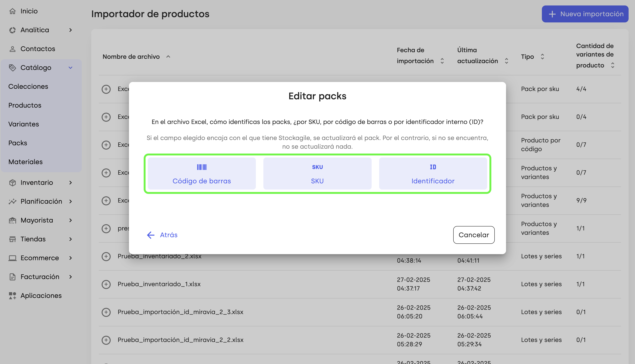This screenshot has width=635, height=364.
Task: Expand the Mayorista submenu chevron
Action: point(71,220)
